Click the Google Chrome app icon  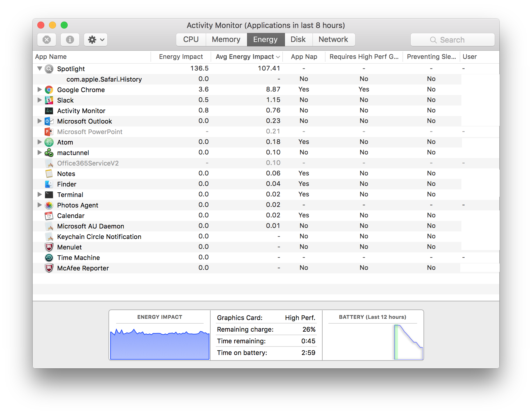pyautogui.click(x=49, y=90)
